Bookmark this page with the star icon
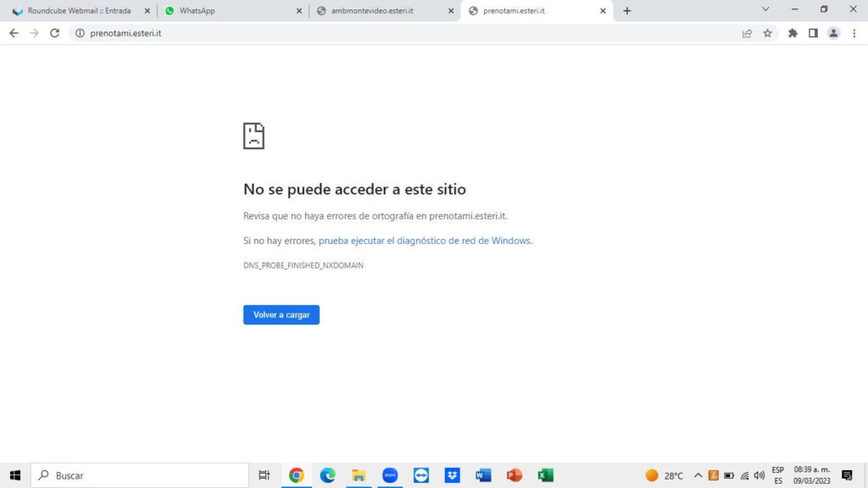 tap(767, 33)
